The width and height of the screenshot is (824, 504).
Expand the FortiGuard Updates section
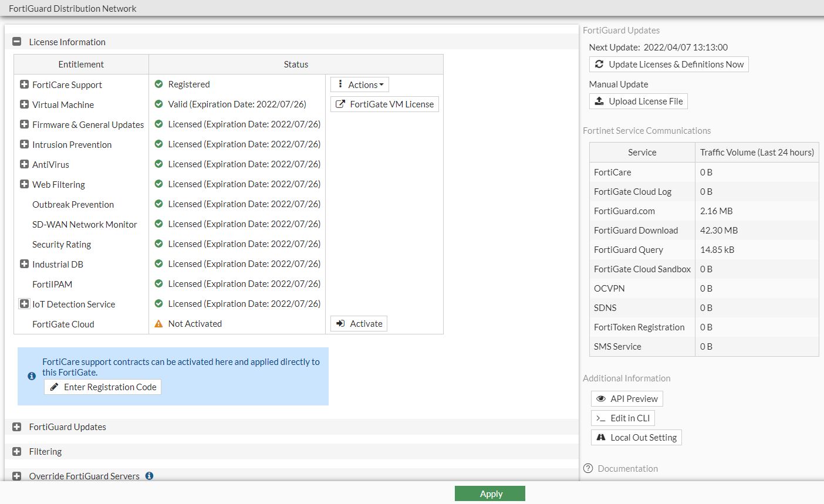pos(17,427)
